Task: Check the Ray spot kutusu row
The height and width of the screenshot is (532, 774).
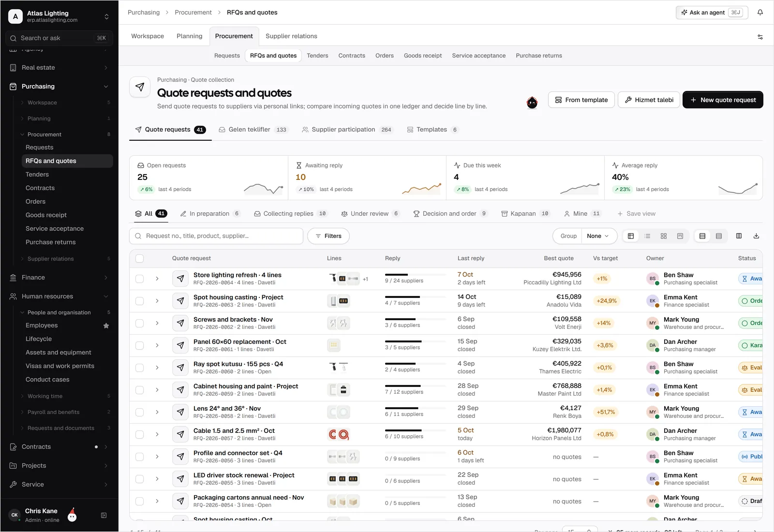Action: tap(140, 368)
